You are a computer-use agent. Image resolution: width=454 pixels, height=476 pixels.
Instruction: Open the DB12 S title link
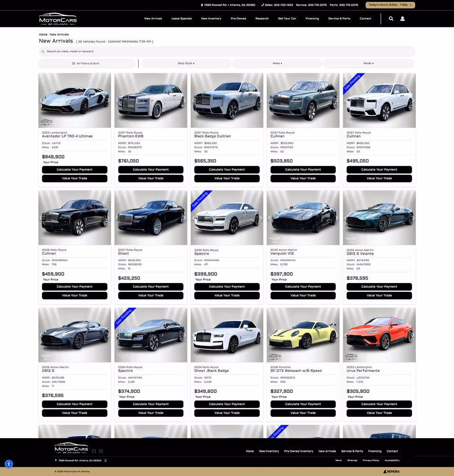pos(48,370)
